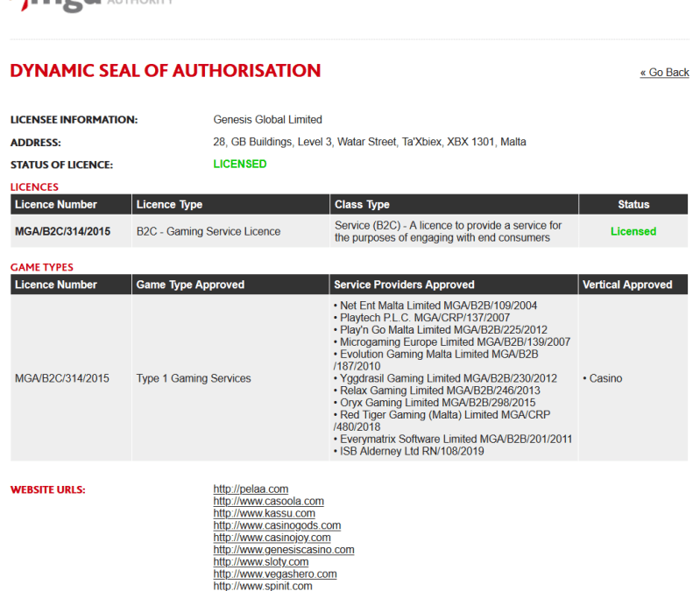Viewport: 700px width, 591px height.
Task: Click the GAME TYPES section heading
Action: (x=42, y=267)
